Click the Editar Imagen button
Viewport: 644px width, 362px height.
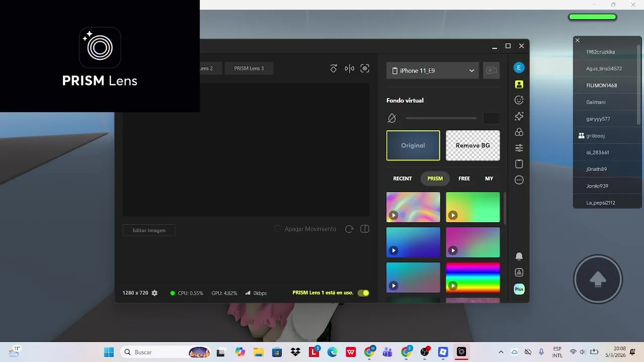point(149,230)
